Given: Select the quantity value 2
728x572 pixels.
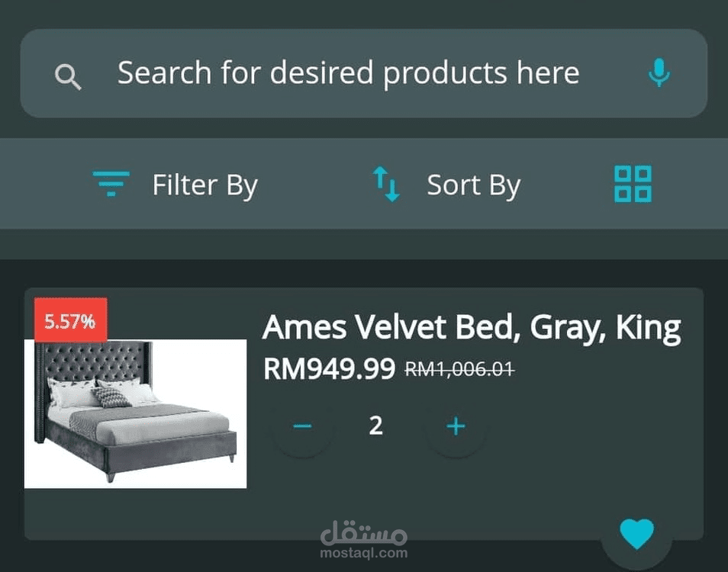Looking at the screenshot, I should pos(375,426).
